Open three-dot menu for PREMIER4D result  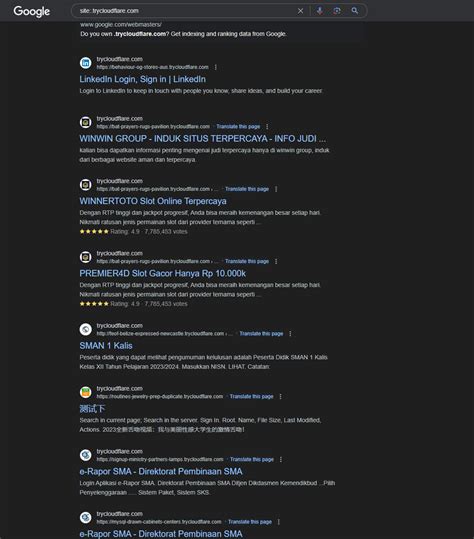click(276, 261)
